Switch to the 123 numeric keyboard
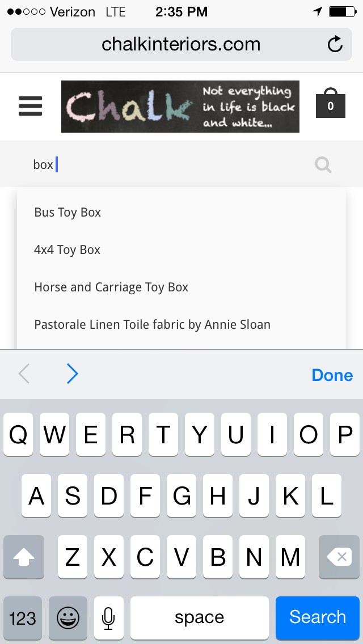Image resolution: width=363 pixels, height=644 pixels. (x=23, y=617)
